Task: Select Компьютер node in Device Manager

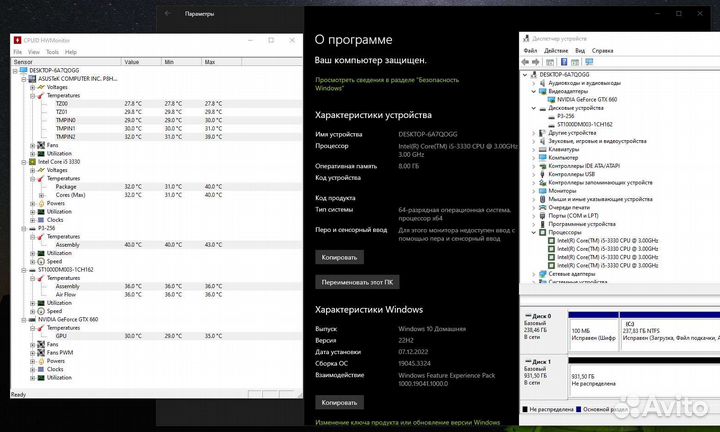Action: 563,157
